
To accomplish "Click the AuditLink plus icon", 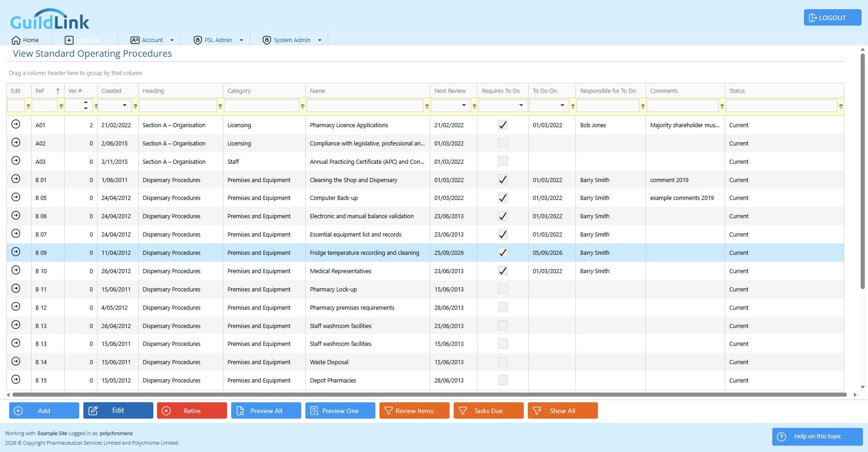I will coord(69,40).
